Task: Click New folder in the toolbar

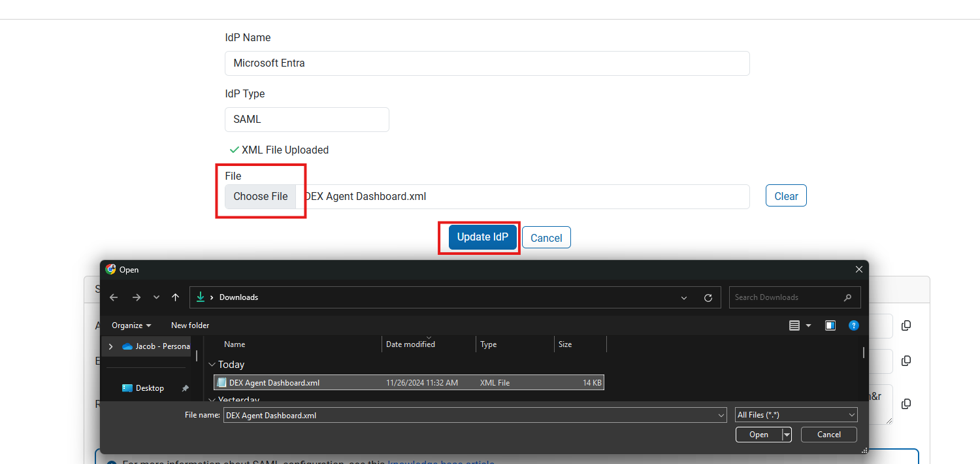Action: coord(190,325)
